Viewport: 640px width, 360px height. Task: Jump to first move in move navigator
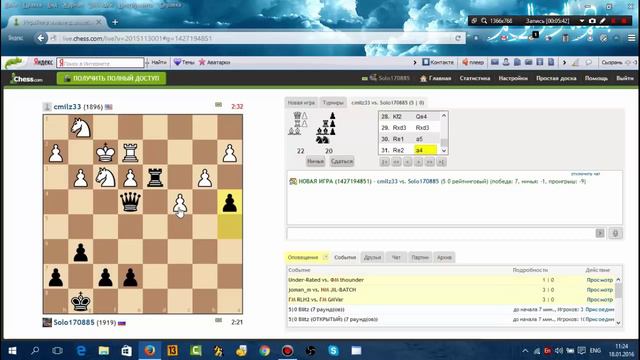384,162
